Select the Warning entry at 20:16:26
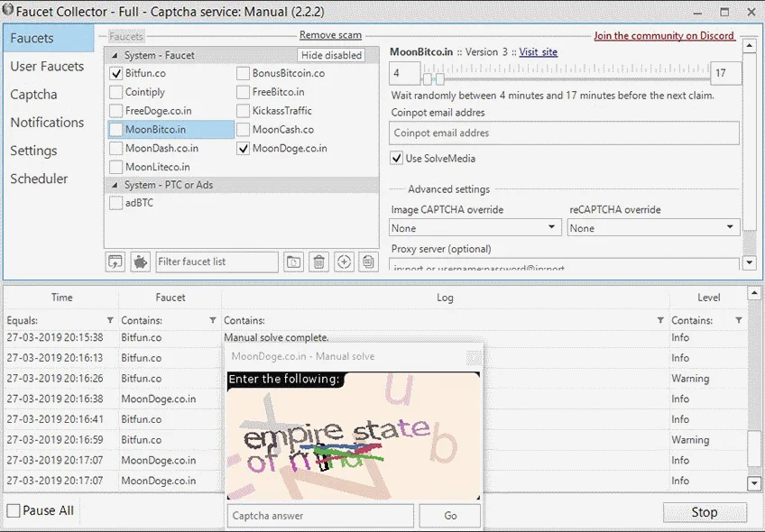765x532 pixels. (x=375, y=379)
